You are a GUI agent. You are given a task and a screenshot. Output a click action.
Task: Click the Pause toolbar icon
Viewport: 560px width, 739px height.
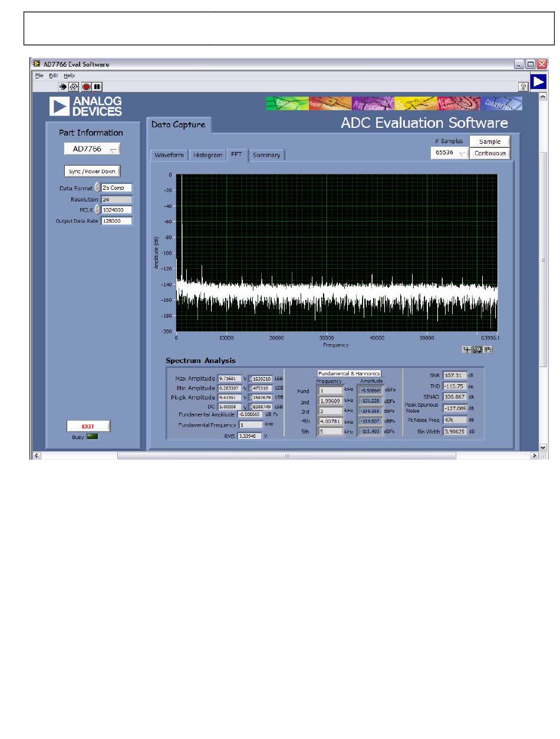tap(97, 86)
